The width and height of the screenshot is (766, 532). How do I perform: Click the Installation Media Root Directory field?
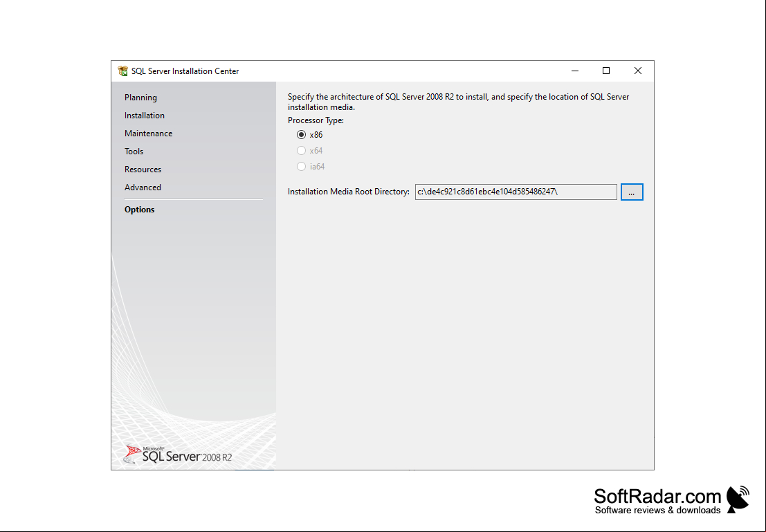click(516, 192)
